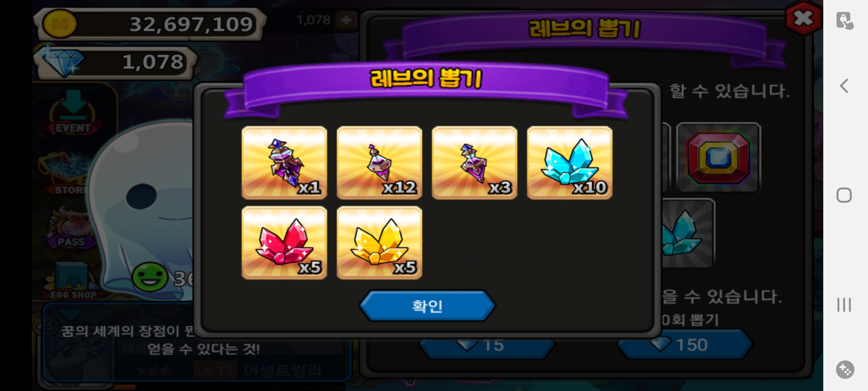Screen dimensions: 868x391
Task: Select the red crystal x5 reward
Action: pos(284,243)
